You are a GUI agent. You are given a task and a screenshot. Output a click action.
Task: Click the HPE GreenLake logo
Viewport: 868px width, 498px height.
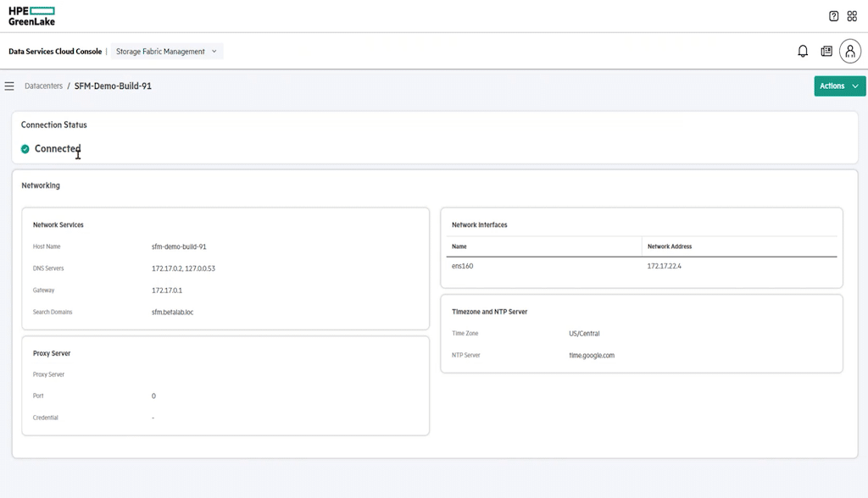[31, 16]
